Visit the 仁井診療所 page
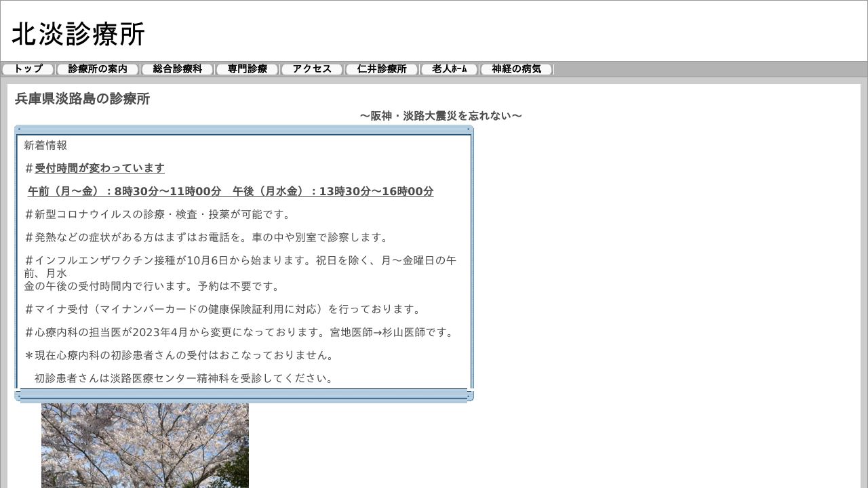The height and width of the screenshot is (488, 868). tap(381, 68)
